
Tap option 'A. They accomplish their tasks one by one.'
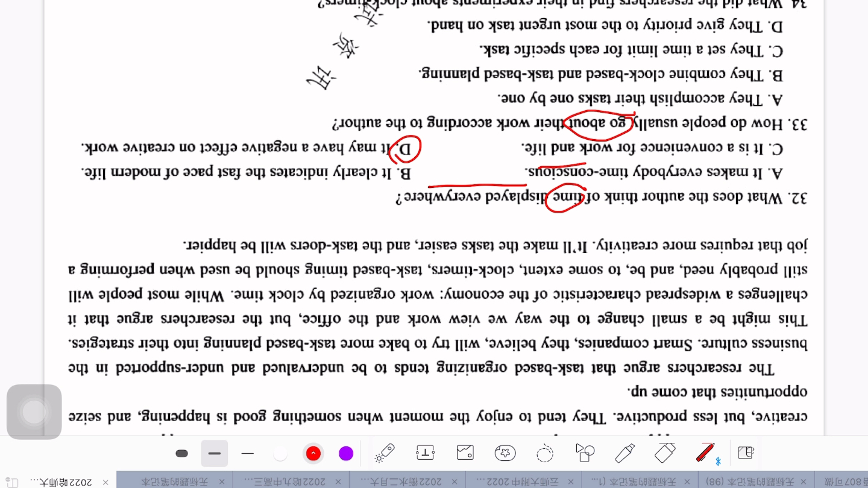pos(640,98)
